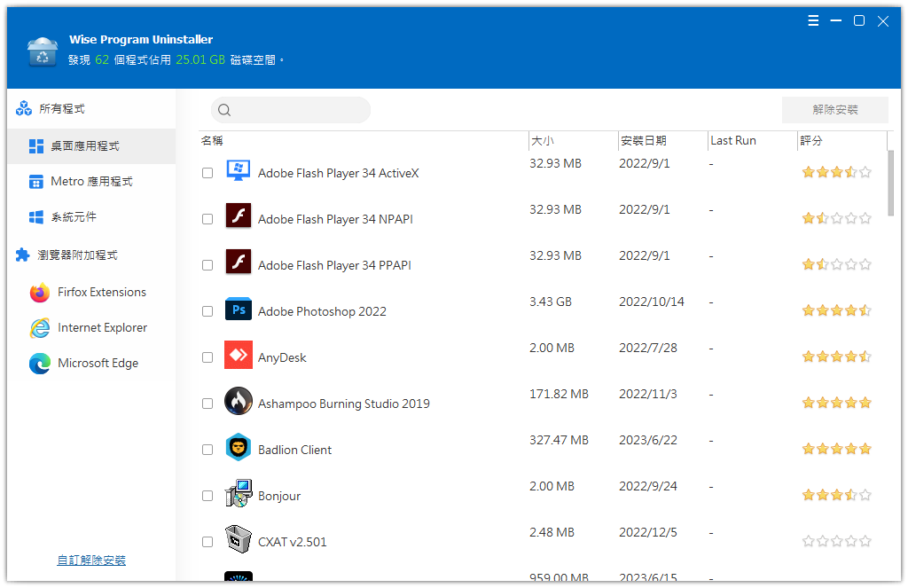Click the cubes icon beside 所有程式
Viewport: 908px width, 588px height.
[x=24, y=108]
